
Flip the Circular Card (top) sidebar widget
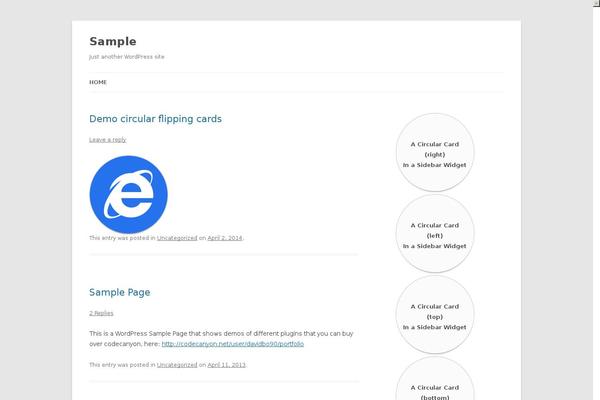tap(435, 315)
